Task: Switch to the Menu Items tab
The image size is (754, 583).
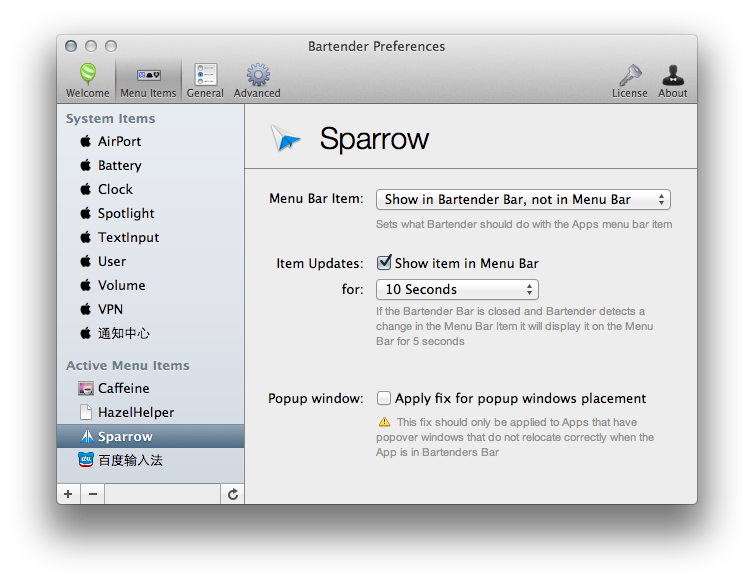Action: 148,80
